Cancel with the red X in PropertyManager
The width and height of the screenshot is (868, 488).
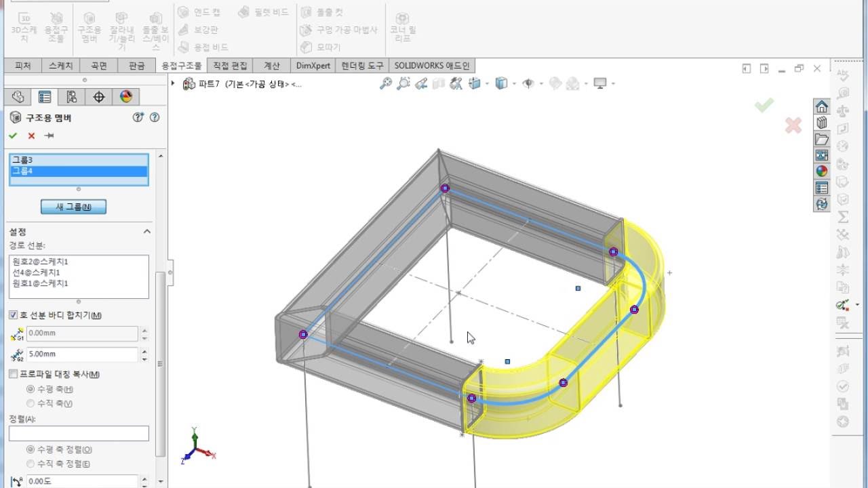pos(31,136)
